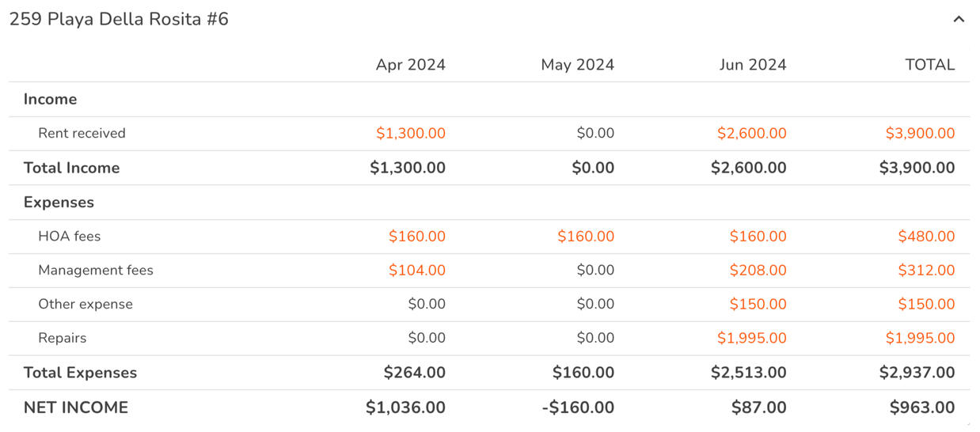
Task: Open June 2024 other expense $150.00
Action: tap(758, 305)
